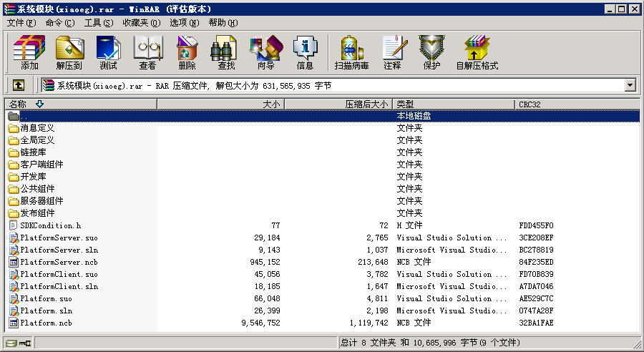Show archive 信息 (Info) icon
Viewport: 644px width, 352px height.
(305, 52)
